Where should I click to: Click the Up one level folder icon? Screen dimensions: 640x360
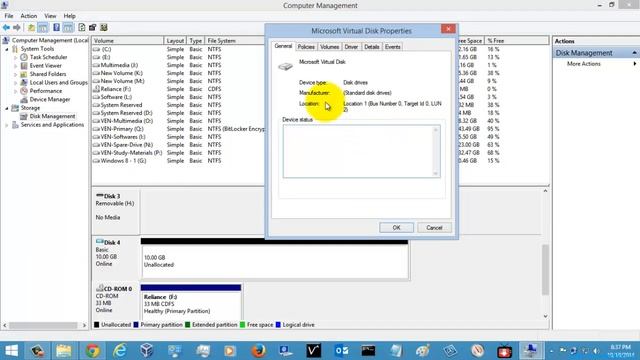click(x=31, y=27)
